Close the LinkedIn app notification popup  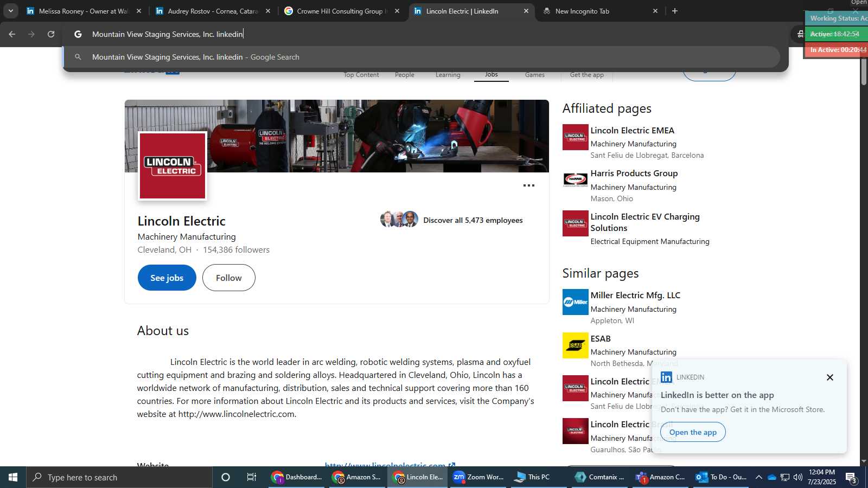pos(829,377)
